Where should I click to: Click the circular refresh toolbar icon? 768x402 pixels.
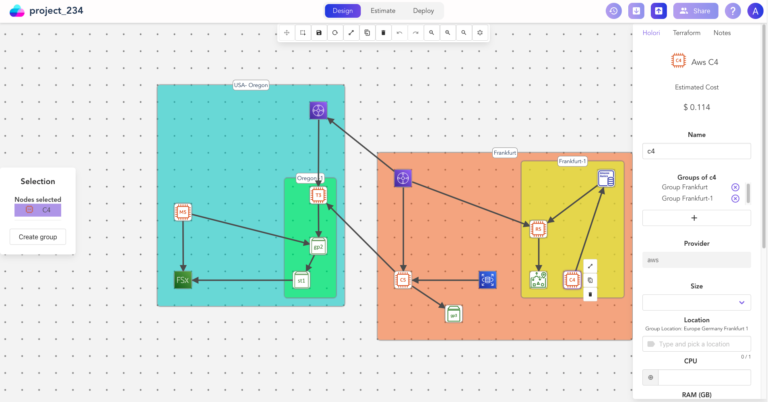click(335, 33)
